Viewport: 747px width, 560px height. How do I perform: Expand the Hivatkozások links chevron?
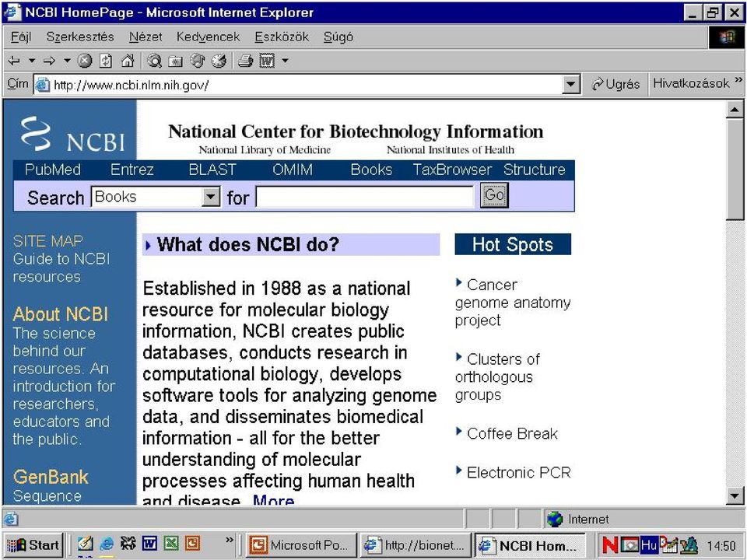(738, 80)
